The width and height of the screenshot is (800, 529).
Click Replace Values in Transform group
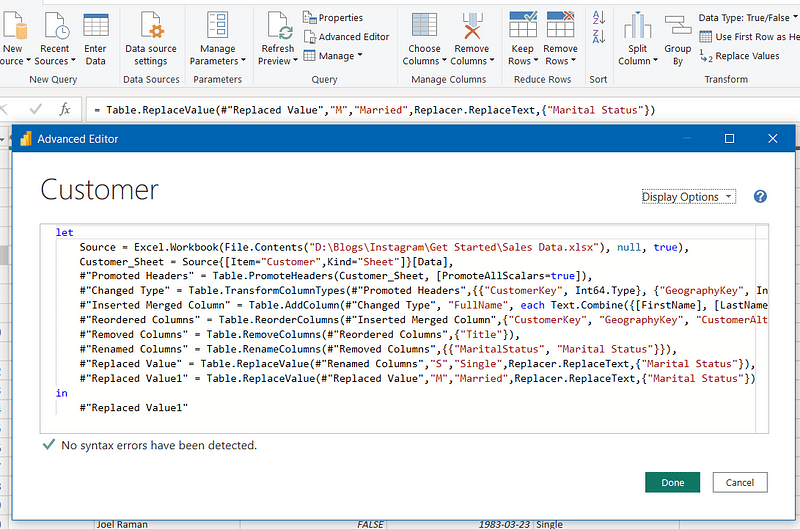pyautogui.click(x=745, y=56)
